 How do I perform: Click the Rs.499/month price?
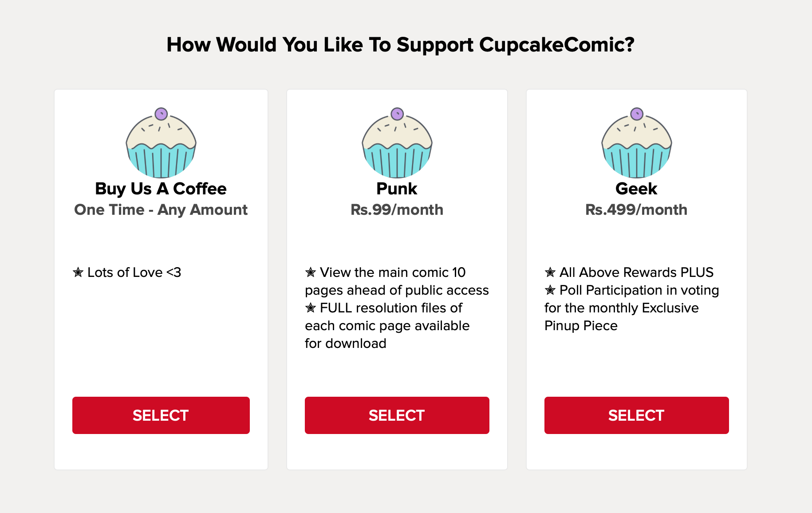coord(636,209)
